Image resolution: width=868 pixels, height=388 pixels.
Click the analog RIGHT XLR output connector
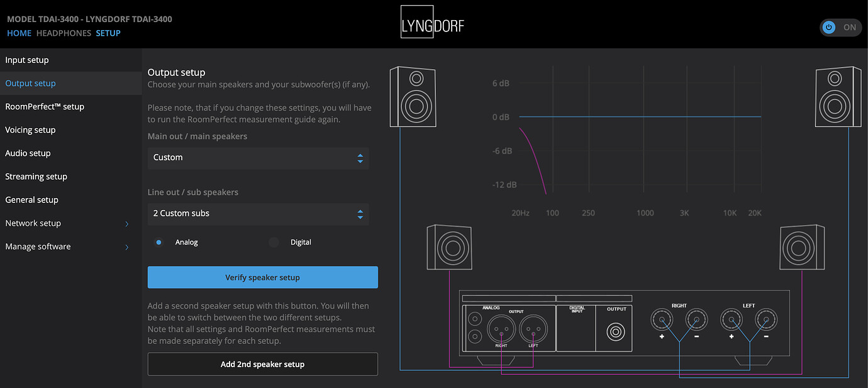501,327
